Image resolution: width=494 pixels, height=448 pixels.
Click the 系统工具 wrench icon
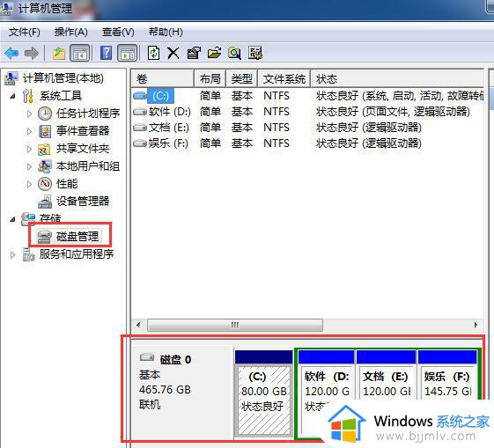pyautogui.click(x=27, y=96)
